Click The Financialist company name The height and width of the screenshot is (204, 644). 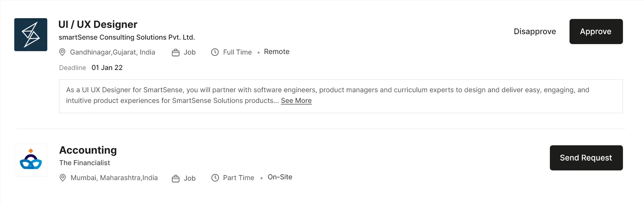pyautogui.click(x=85, y=163)
